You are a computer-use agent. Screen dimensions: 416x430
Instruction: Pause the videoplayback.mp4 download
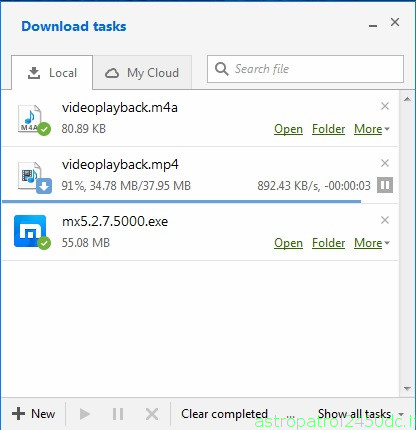(385, 185)
